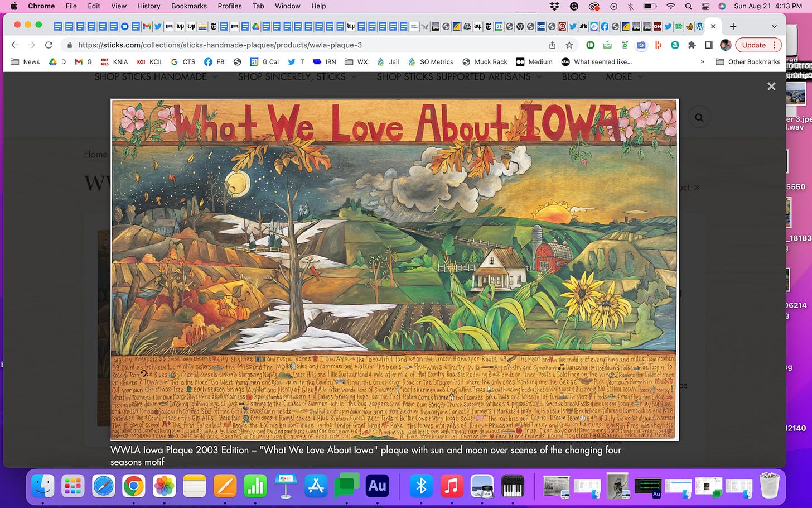
Task: Open Numbers from the Dock
Action: click(255, 486)
